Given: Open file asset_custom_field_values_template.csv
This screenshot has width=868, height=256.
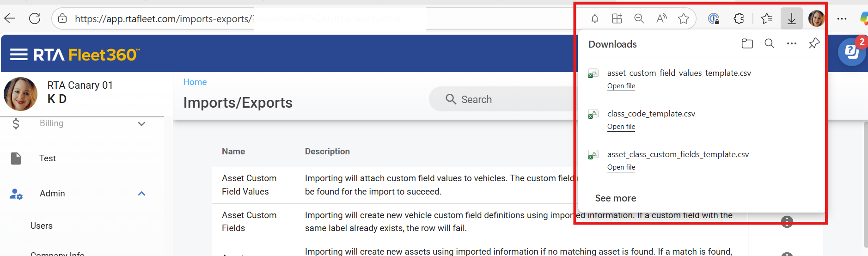Looking at the screenshot, I should [621, 86].
